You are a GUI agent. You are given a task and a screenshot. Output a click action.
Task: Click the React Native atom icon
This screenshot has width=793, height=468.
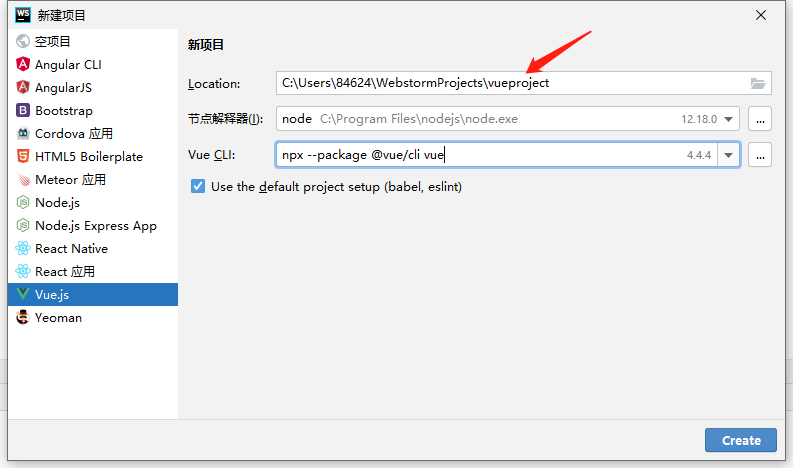coord(23,248)
